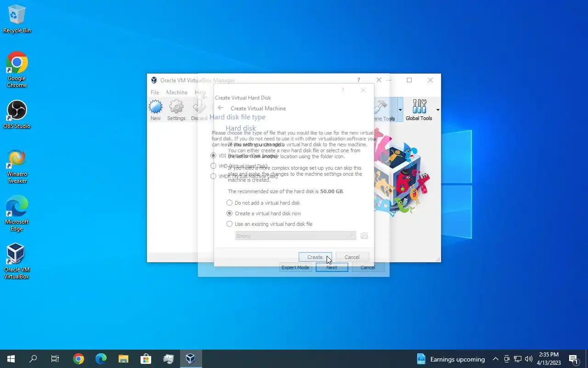Viewport: 588px width, 368px height.
Task: Select the Oracle VM VirtualBox desktop shortcut
Action: pyautogui.click(x=17, y=261)
